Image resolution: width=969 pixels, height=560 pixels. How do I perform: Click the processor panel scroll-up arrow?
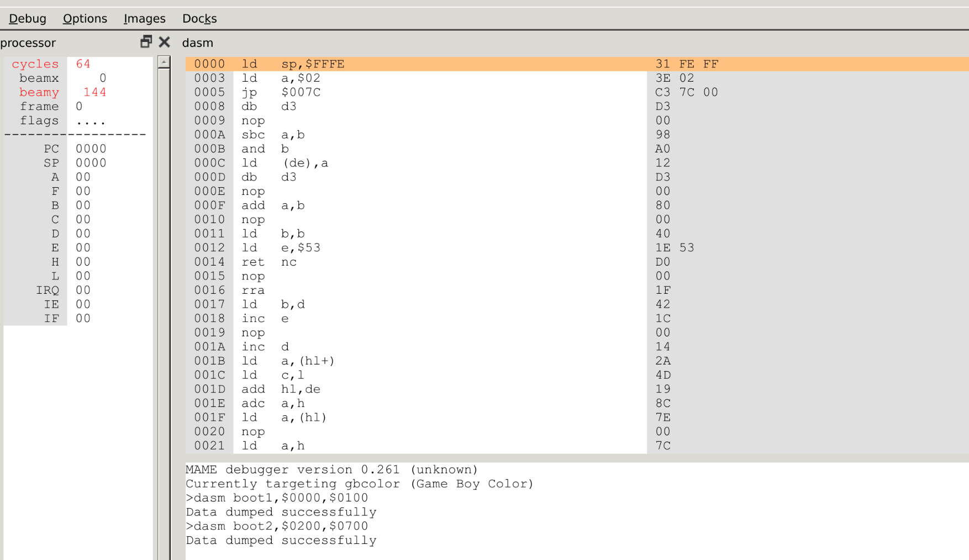(x=164, y=62)
